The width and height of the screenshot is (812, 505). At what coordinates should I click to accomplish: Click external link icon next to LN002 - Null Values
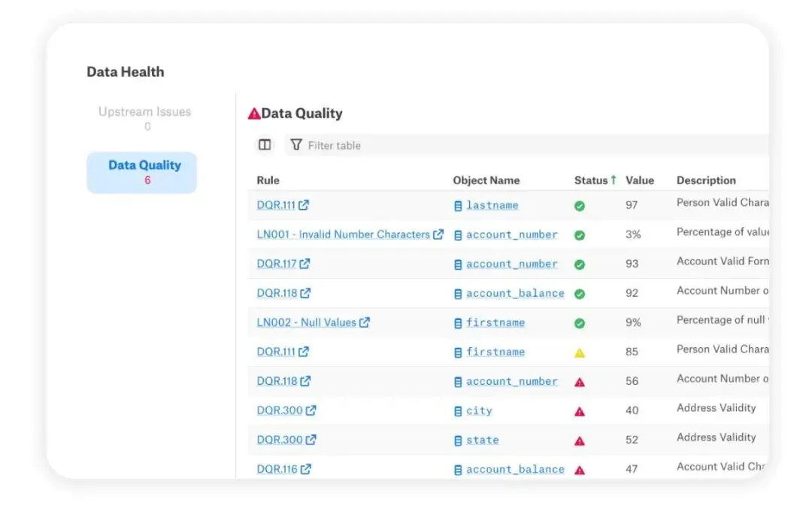(365, 322)
